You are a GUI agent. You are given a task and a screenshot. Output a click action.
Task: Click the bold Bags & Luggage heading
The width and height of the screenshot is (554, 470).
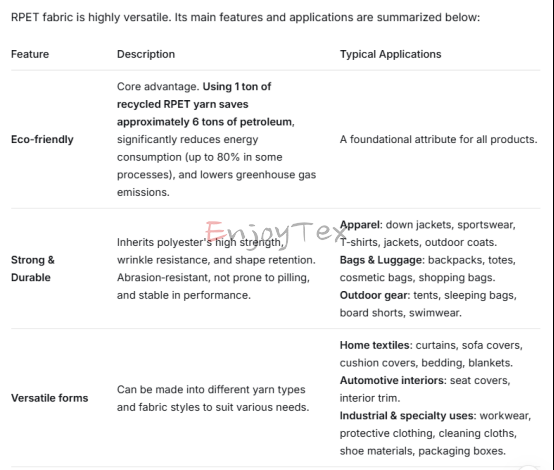[x=382, y=260]
